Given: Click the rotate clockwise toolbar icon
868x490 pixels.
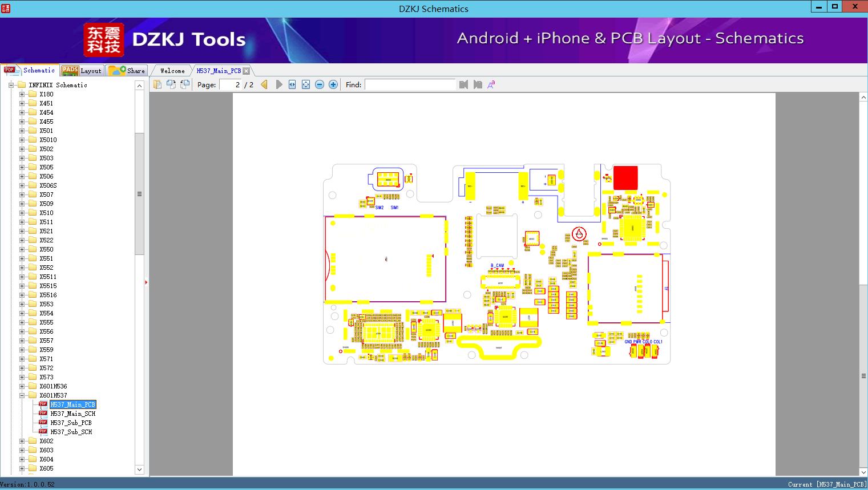Looking at the screenshot, I should click(185, 84).
